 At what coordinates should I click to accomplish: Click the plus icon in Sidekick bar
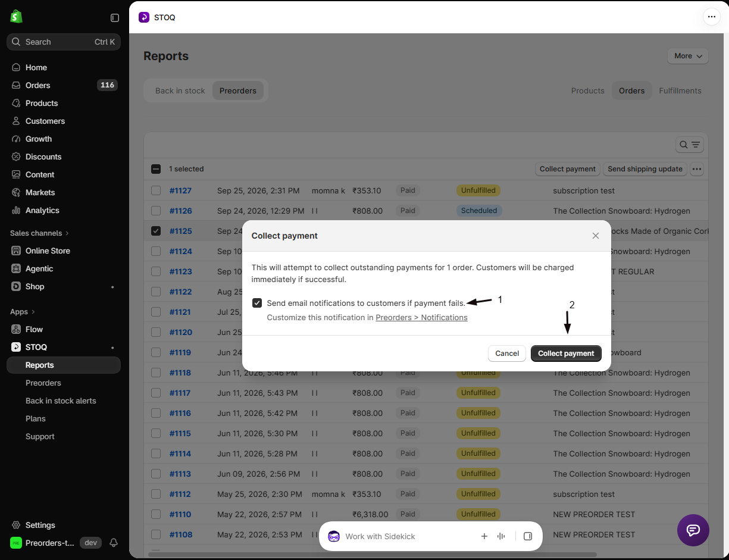coord(484,536)
